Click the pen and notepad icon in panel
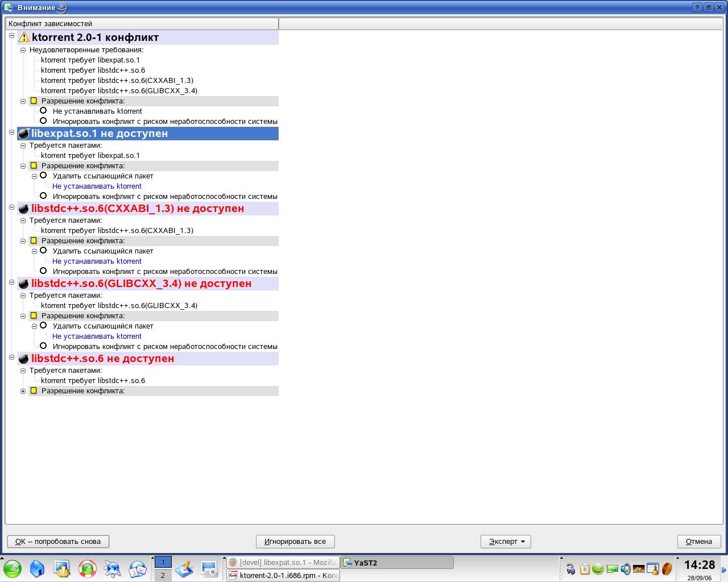Image resolution: width=728 pixels, height=582 pixels. (x=184, y=569)
